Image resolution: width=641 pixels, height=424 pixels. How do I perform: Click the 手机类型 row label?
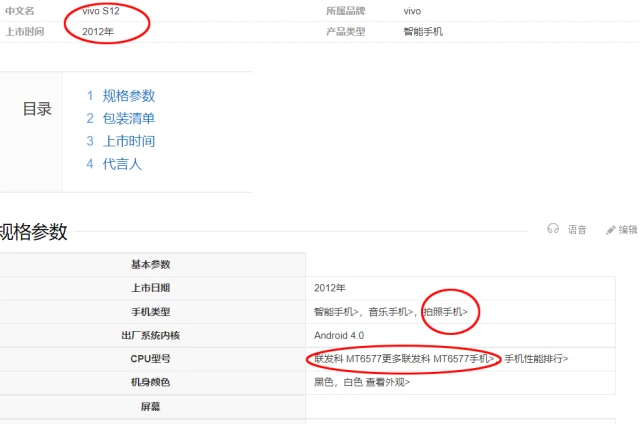[x=150, y=312]
